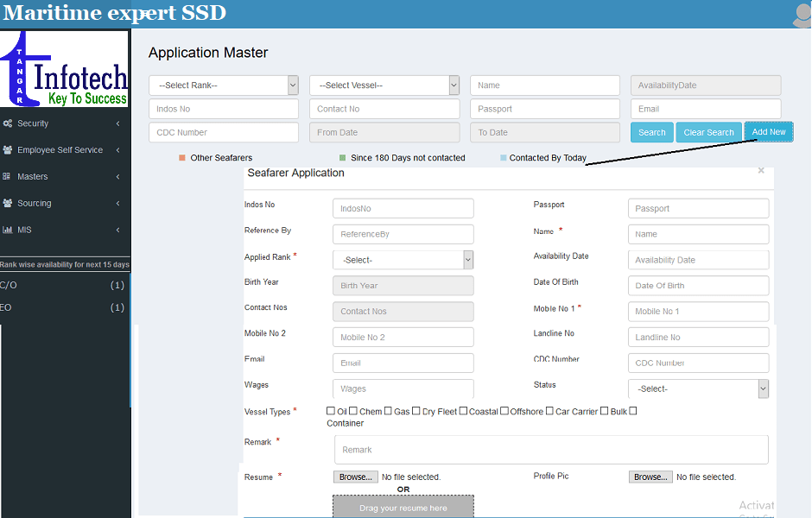Click the Security sidebar icon

(8, 123)
